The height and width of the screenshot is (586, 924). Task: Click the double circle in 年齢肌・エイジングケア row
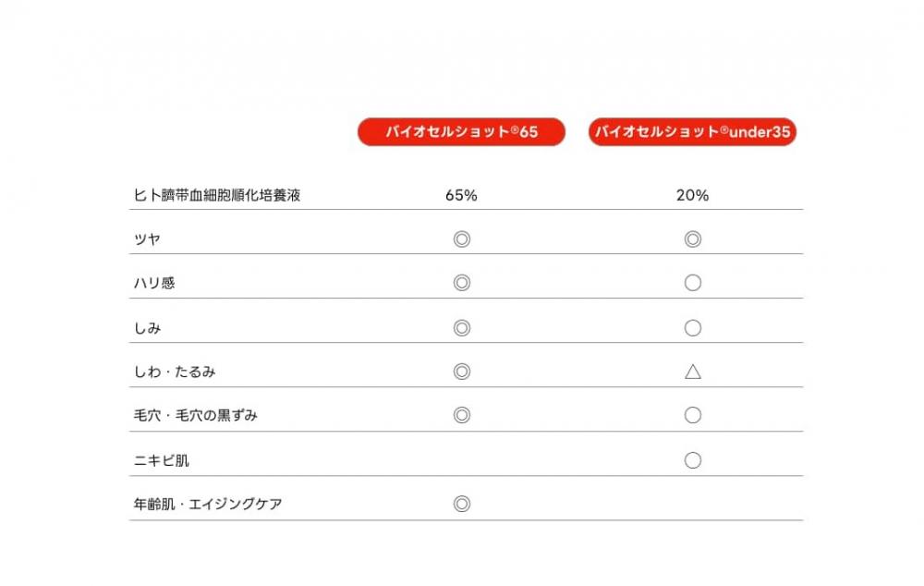click(x=462, y=504)
